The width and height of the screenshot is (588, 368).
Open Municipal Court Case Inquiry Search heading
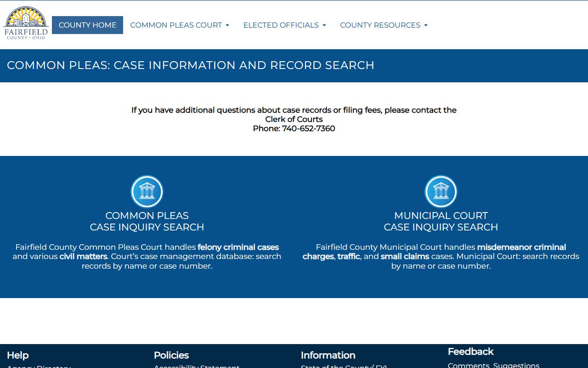click(441, 221)
